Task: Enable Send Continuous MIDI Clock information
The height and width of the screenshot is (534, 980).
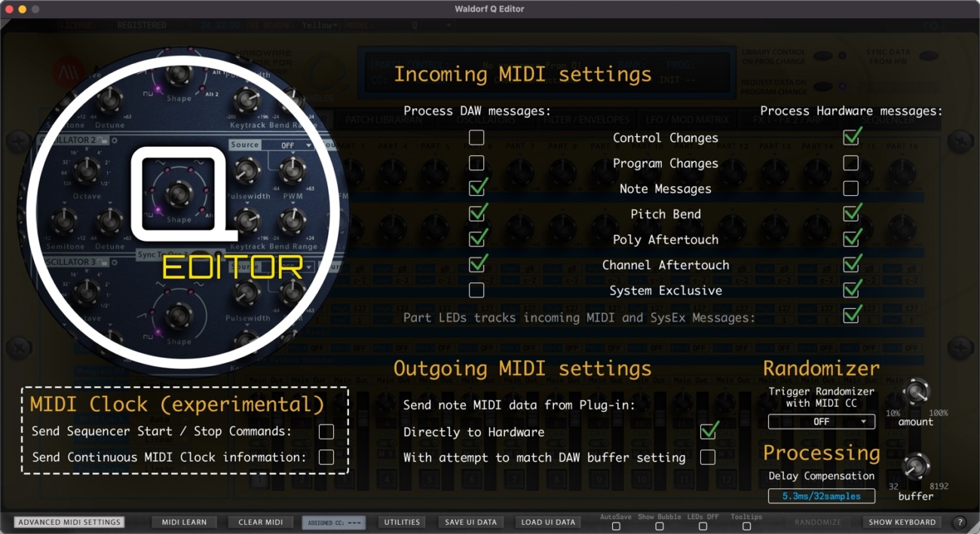Action: point(326,457)
